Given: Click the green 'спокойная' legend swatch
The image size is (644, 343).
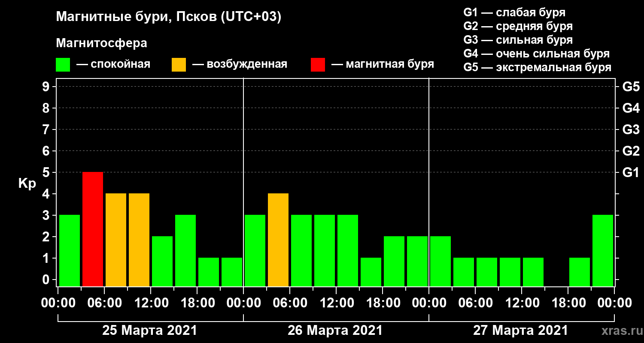Looking at the screenshot, I should (63, 65).
